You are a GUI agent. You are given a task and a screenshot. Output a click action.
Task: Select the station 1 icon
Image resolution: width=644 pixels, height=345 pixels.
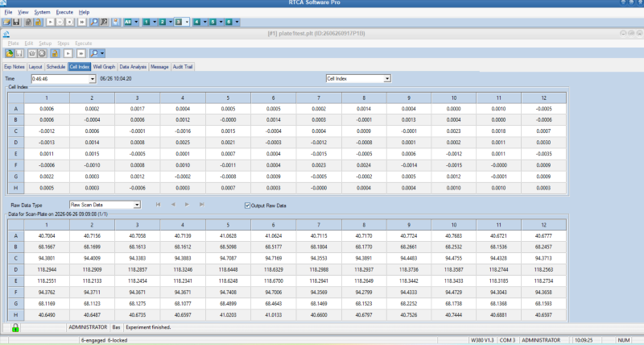pos(147,23)
